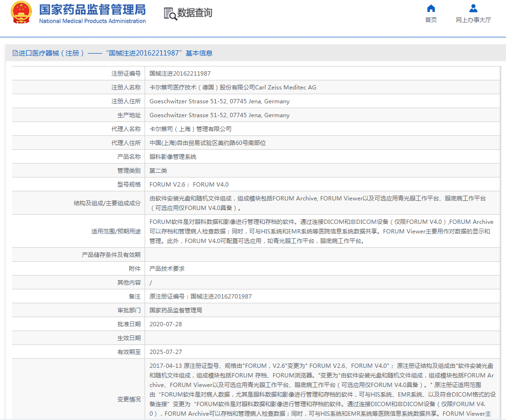
Task: Click the 注册人住所 address value
Action: pos(219,101)
